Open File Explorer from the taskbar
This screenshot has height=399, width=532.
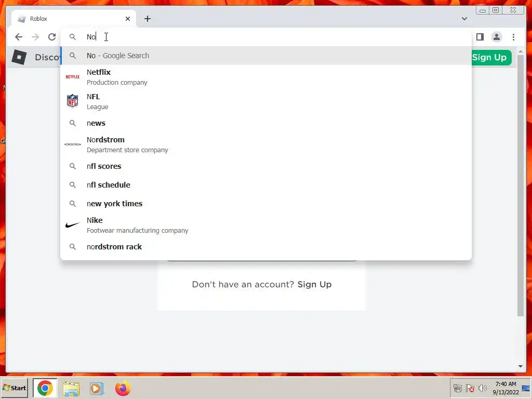point(71,389)
